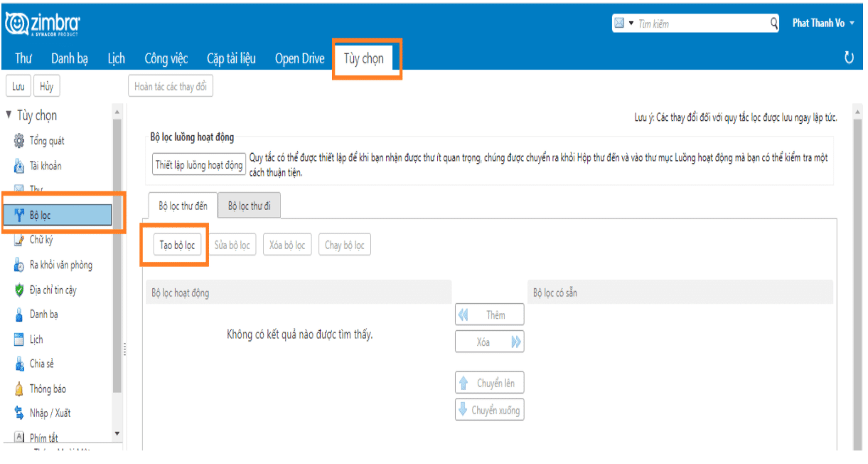Image resolution: width=868 pixels, height=464 pixels.
Task: Open the mail search type dropdown arrow
Action: [x=631, y=23]
